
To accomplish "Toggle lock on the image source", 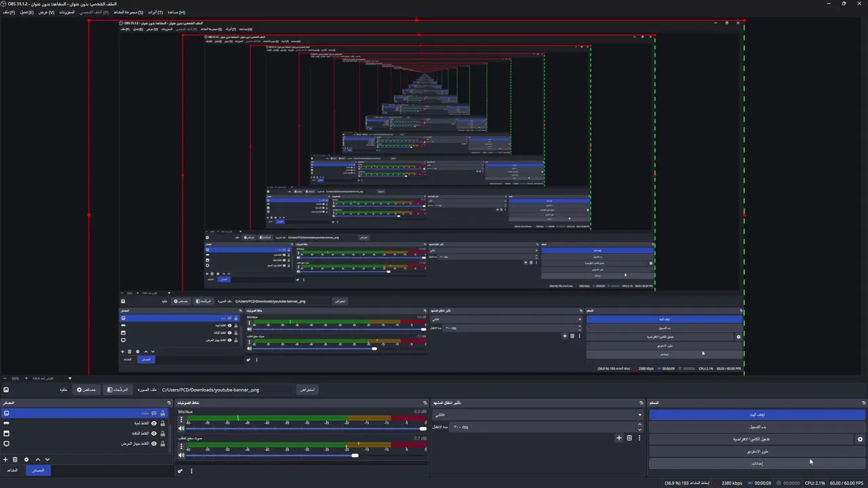I will click(x=163, y=413).
